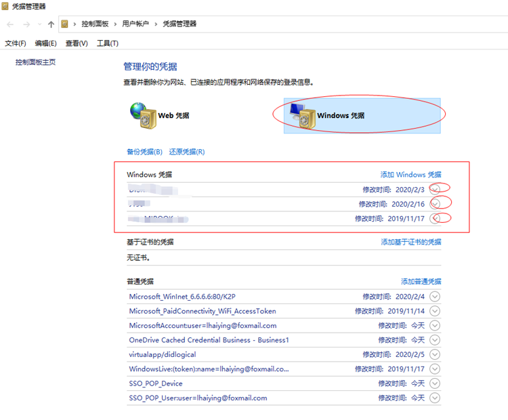Expand the virtualapp/didlogical credential chevron
This screenshot has height=420, width=508.
435,354
